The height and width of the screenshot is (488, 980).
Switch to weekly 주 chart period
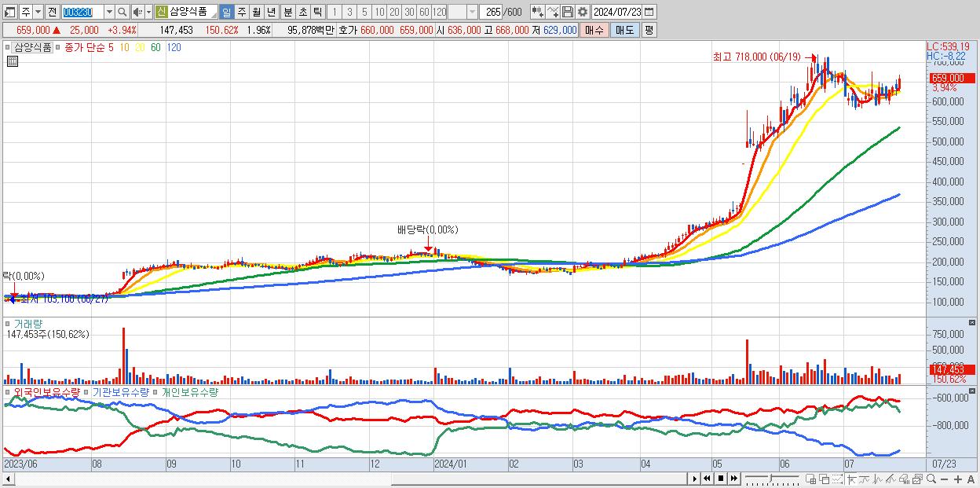click(x=241, y=12)
